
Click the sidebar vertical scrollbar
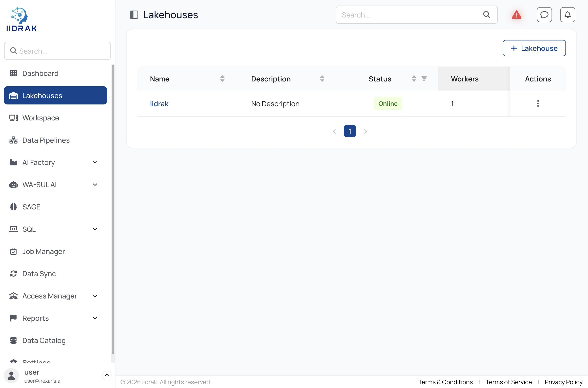coord(113,210)
